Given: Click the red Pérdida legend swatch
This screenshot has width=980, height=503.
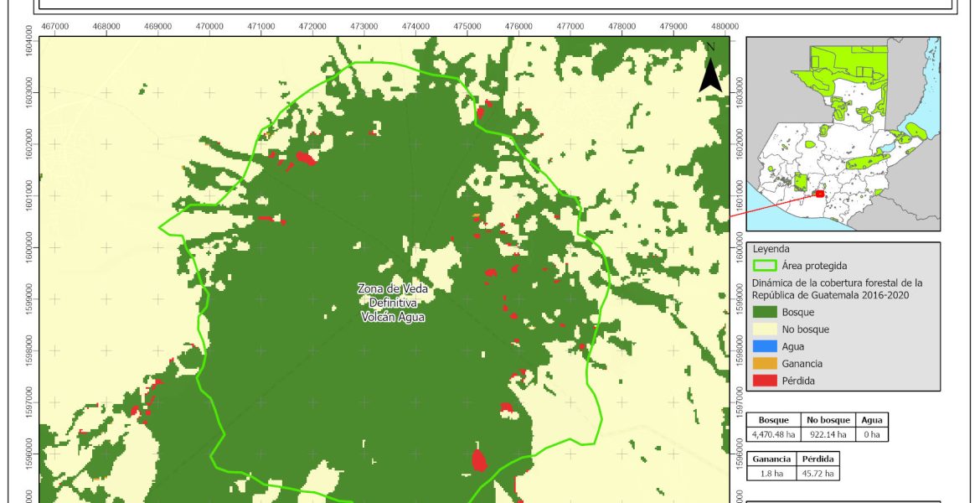Looking at the screenshot, I should pos(764,381).
